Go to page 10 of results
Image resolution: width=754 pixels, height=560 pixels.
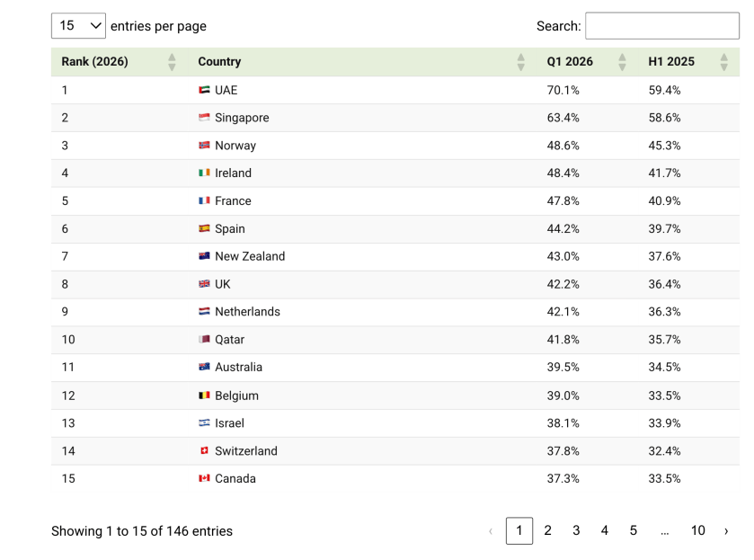click(697, 530)
